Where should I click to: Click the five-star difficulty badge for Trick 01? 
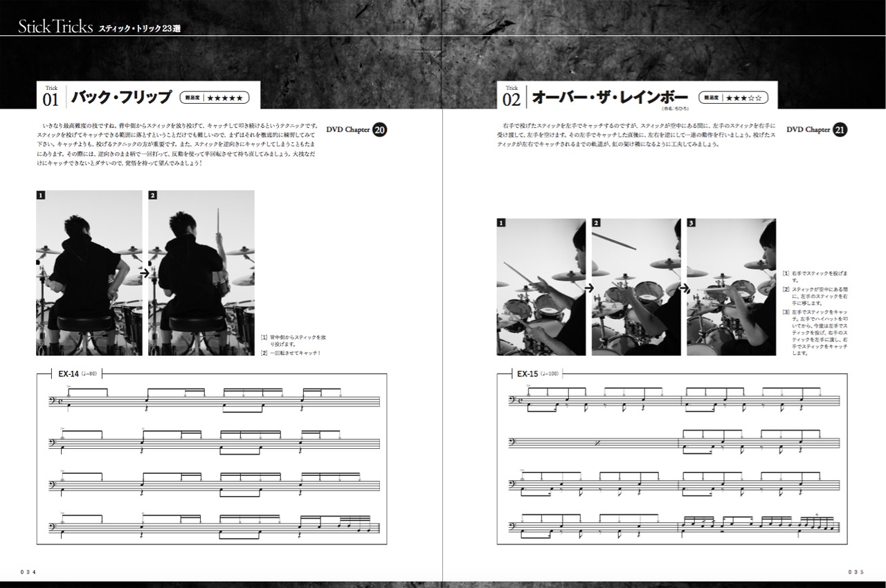(x=214, y=98)
